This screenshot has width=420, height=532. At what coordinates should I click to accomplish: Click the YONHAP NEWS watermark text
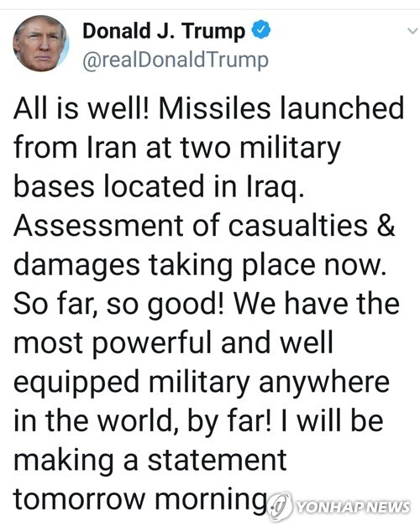tap(353, 508)
